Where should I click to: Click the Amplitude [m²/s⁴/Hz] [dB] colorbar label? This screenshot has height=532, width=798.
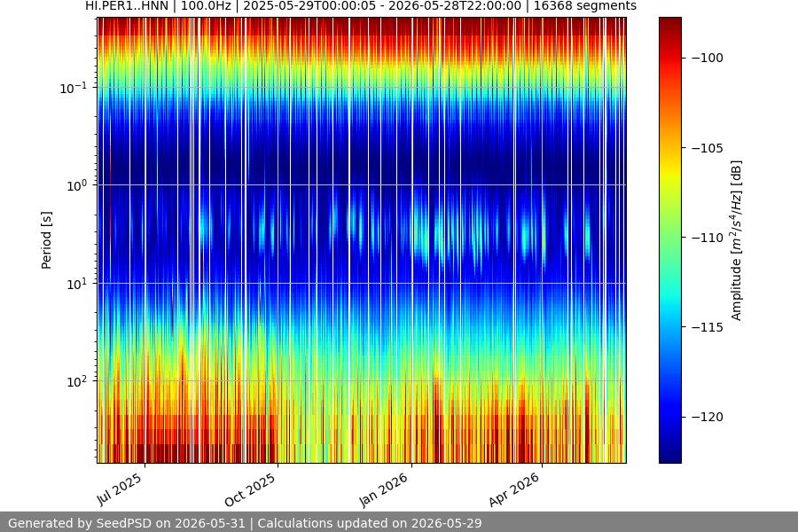(736, 240)
